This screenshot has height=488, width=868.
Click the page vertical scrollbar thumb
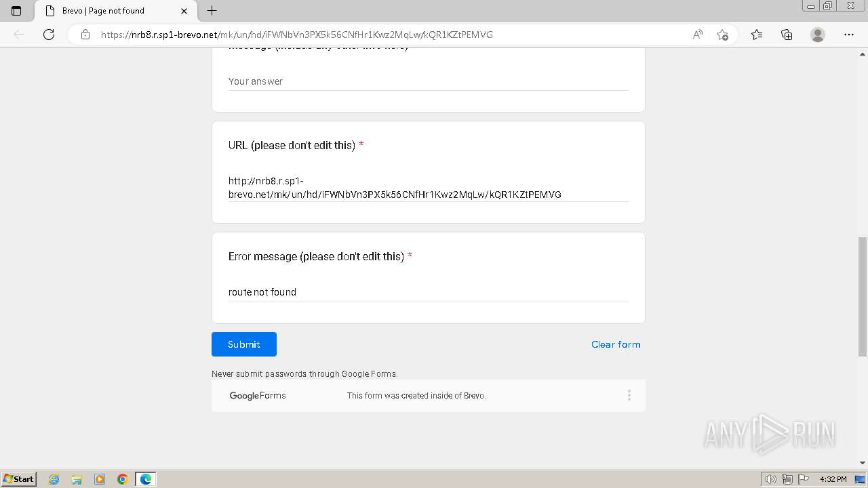[x=863, y=296]
